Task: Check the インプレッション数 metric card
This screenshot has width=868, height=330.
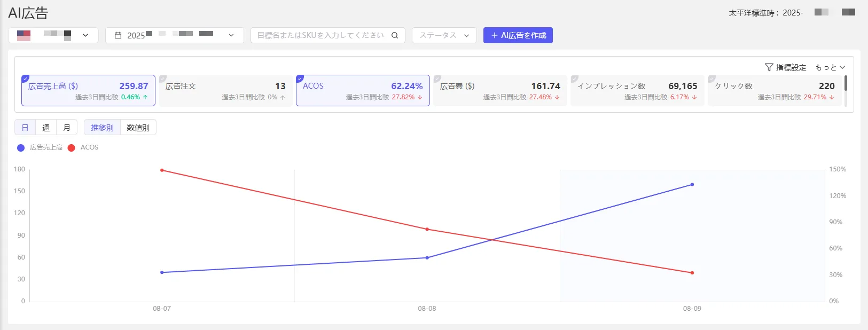Action: click(x=575, y=78)
